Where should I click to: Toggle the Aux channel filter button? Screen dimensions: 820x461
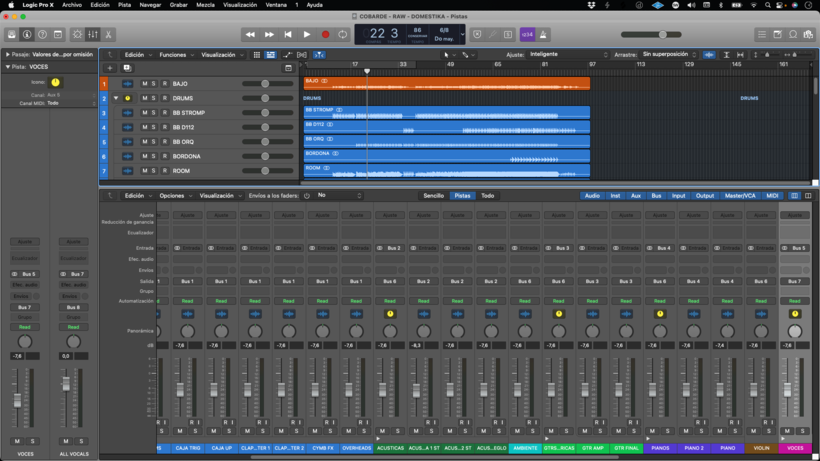click(x=636, y=195)
